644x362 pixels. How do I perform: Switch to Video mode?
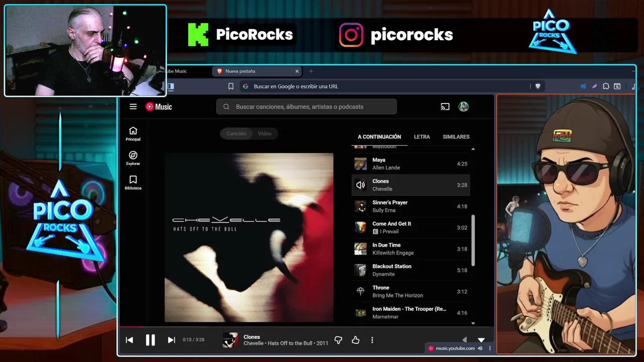point(265,133)
